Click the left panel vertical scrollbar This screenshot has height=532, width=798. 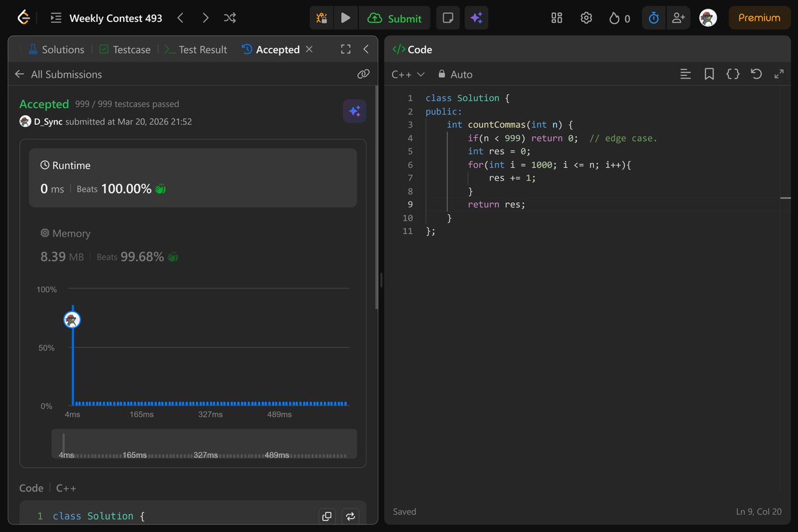pyautogui.click(x=377, y=198)
